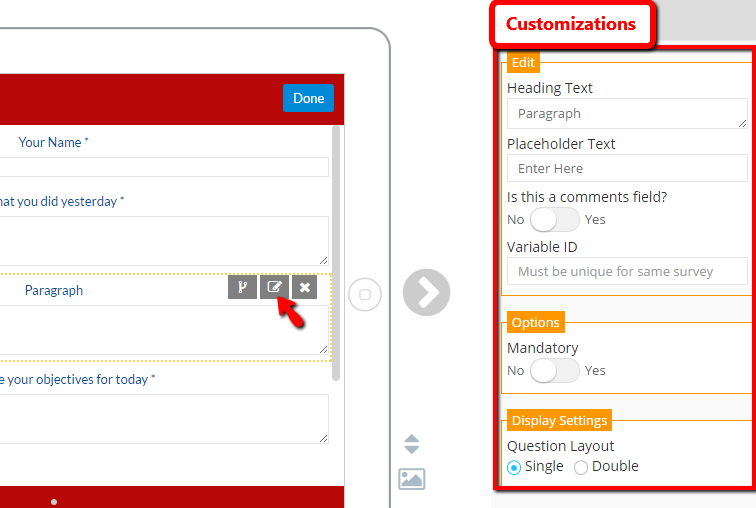The height and width of the screenshot is (508, 756).
Task: Open the image insert icon
Action: 412,479
